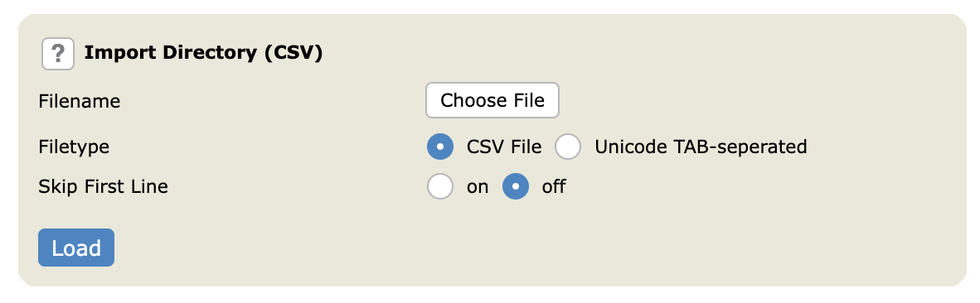Image resolution: width=980 pixels, height=303 pixels.
Task: Click the 'Filetype' field label
Action: 74,147
